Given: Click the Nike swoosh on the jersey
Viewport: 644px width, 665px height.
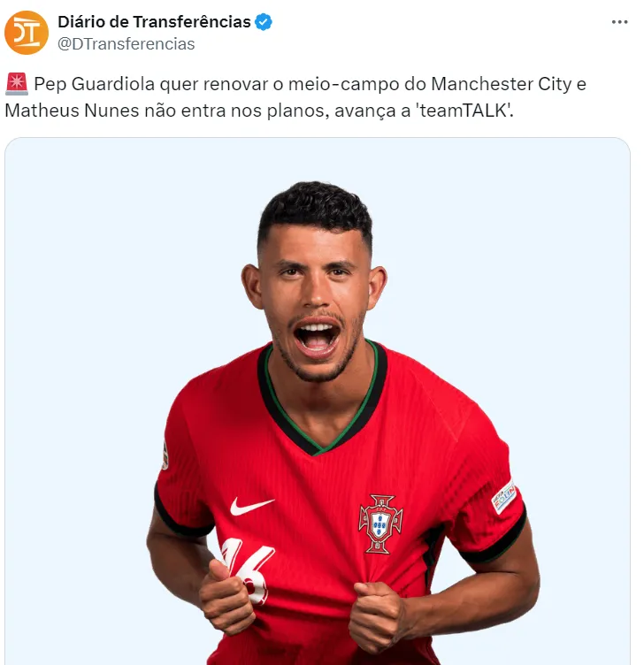Looking at the screenshot, I should pyautogui.click(x=251, y=506).
